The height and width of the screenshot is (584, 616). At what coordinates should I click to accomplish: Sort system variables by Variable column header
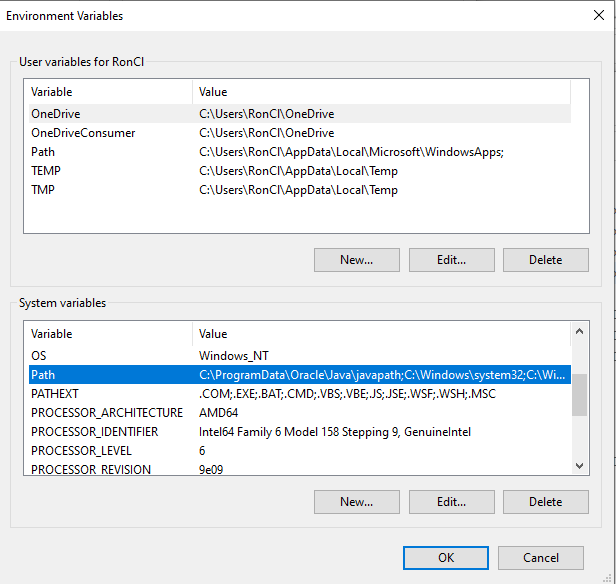pyautogui.click(x=108, y=334)
